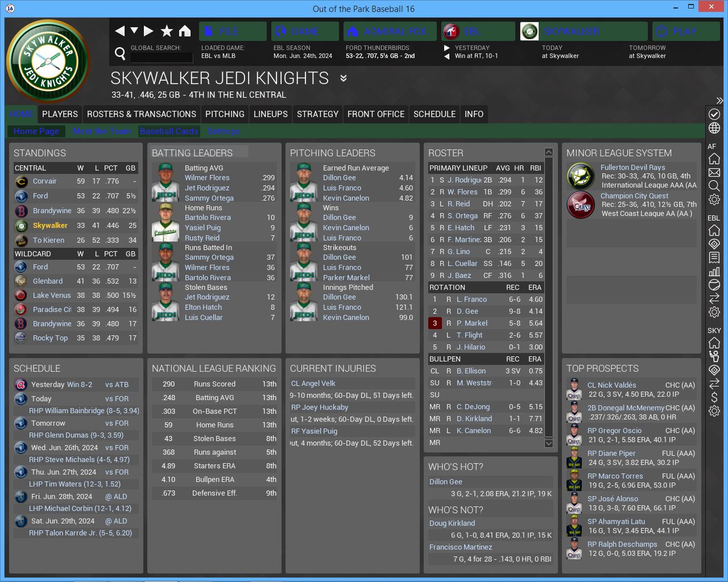Open the EBL league menu

(478, 31)
